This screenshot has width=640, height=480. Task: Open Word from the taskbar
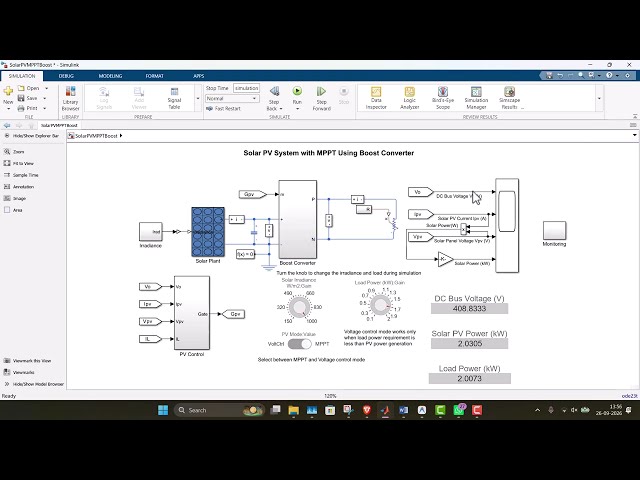pos(403,410)
